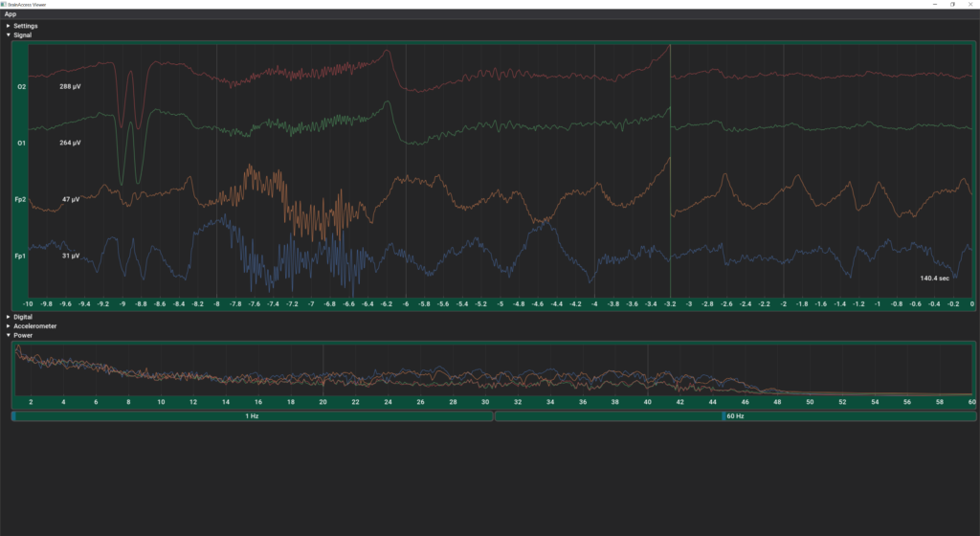Click the O2 channel label
The height and width of the screenshot is (536, 980).
(21, 87)
